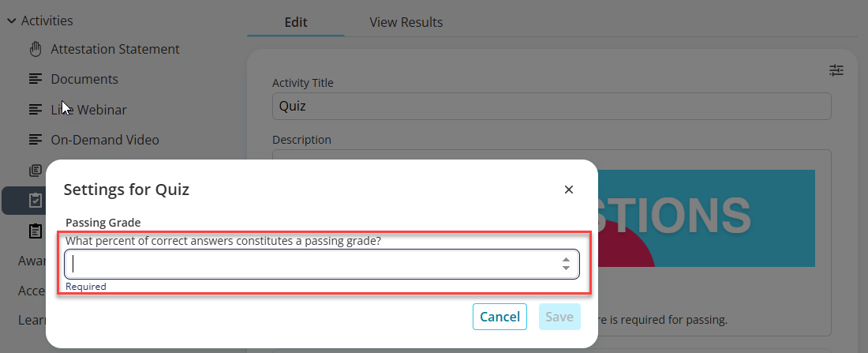Focus the passing grade percent field
Screen dimensions: 868x353
pyautogui.click(x=322, y=264)
